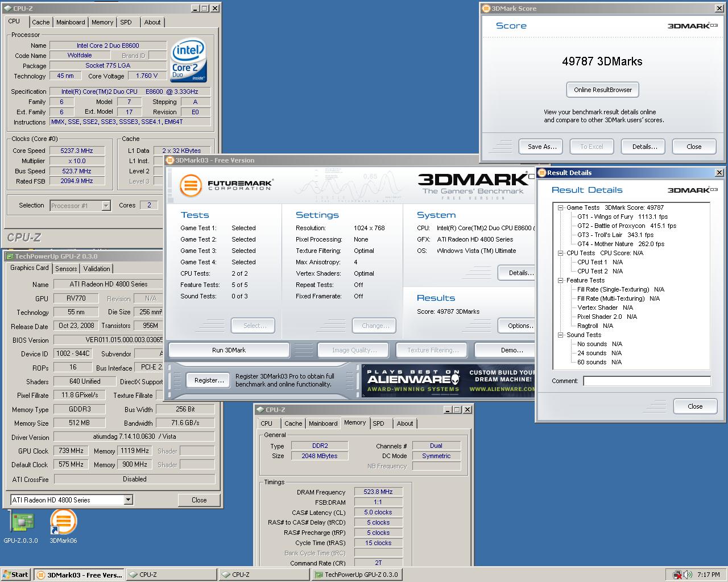728x582 pixels.
Task: Switch to Sensors tab in GPU-Z
Action: [x=66, y=269]
